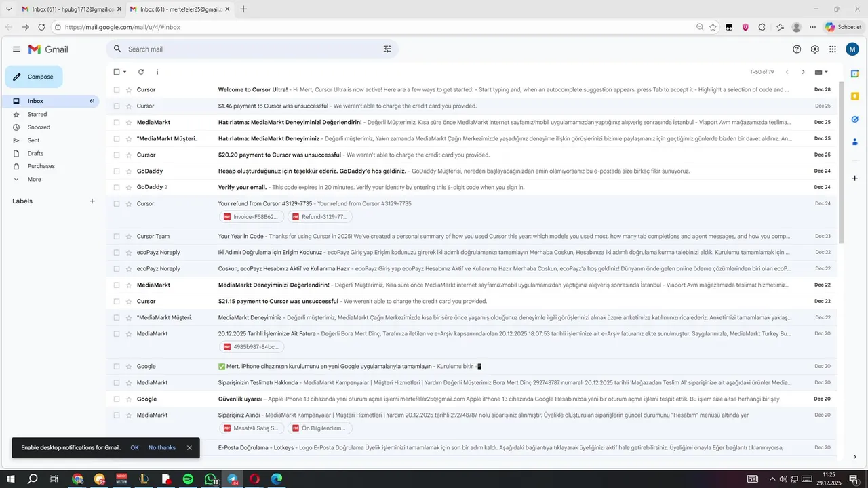Open Google Tasks side panel icon
868x488 pixels.
coord(854,119)
